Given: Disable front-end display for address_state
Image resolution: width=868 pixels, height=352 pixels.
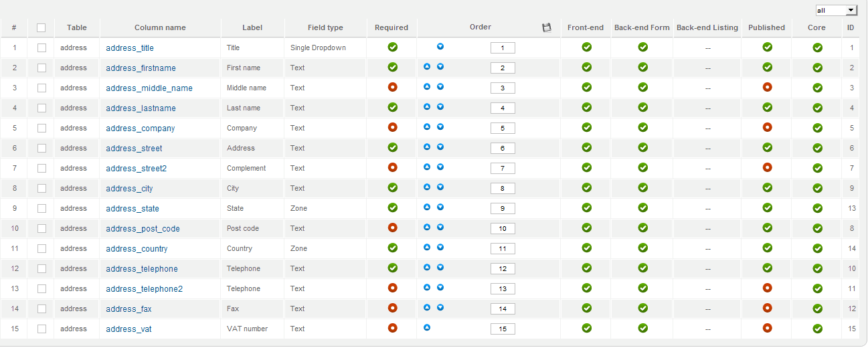Looking at the screenshot, I should click(586, 207).
